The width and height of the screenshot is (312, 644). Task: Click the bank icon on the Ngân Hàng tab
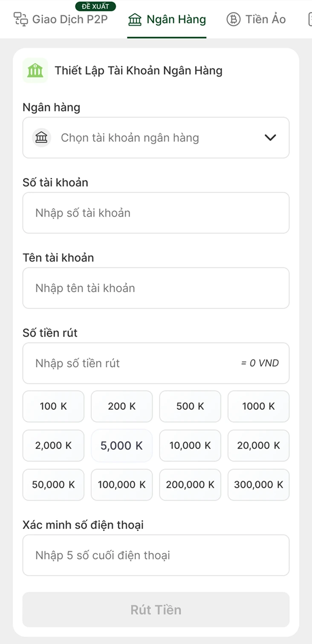pyautogui.click(x=135, y=20)
